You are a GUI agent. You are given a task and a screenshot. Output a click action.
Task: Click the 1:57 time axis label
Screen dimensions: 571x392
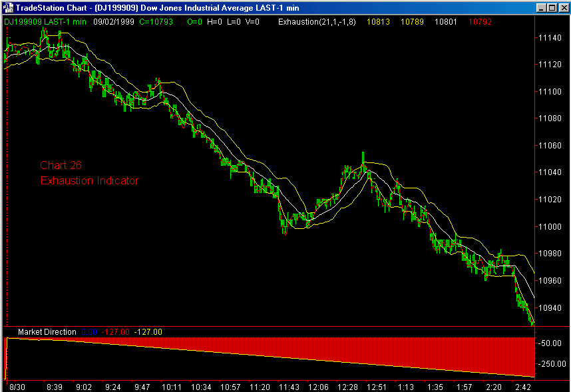465,387
